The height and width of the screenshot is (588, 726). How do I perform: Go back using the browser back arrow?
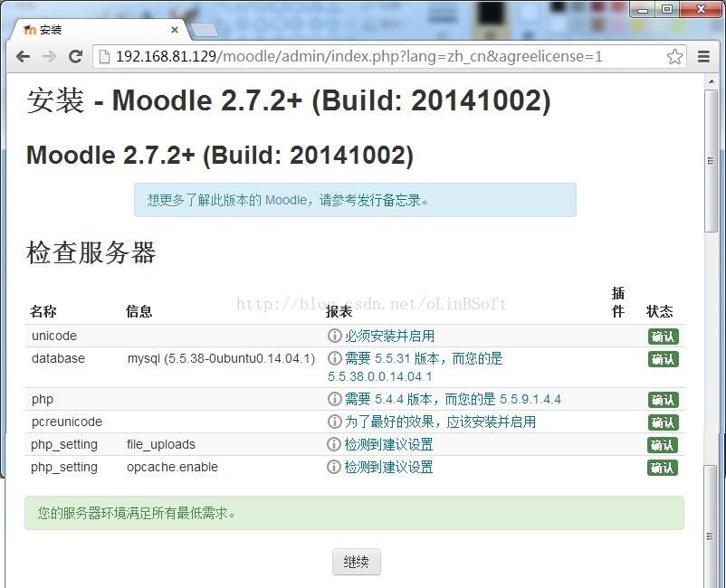click(23, 56)
